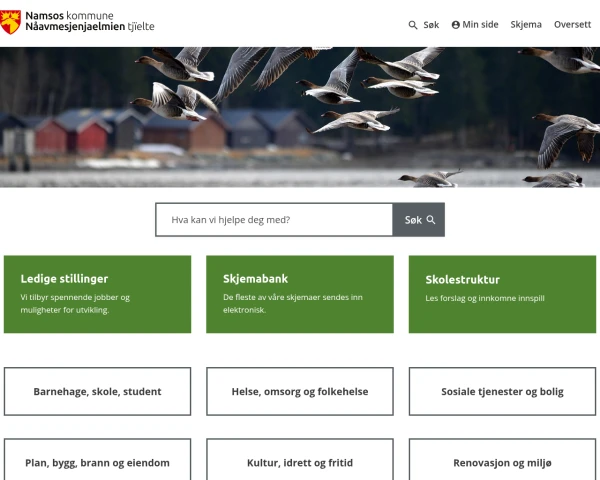Click the Namsos kommune coat of arms logo
This screenshot has height=480, width=600.
(x=10, y=22)
